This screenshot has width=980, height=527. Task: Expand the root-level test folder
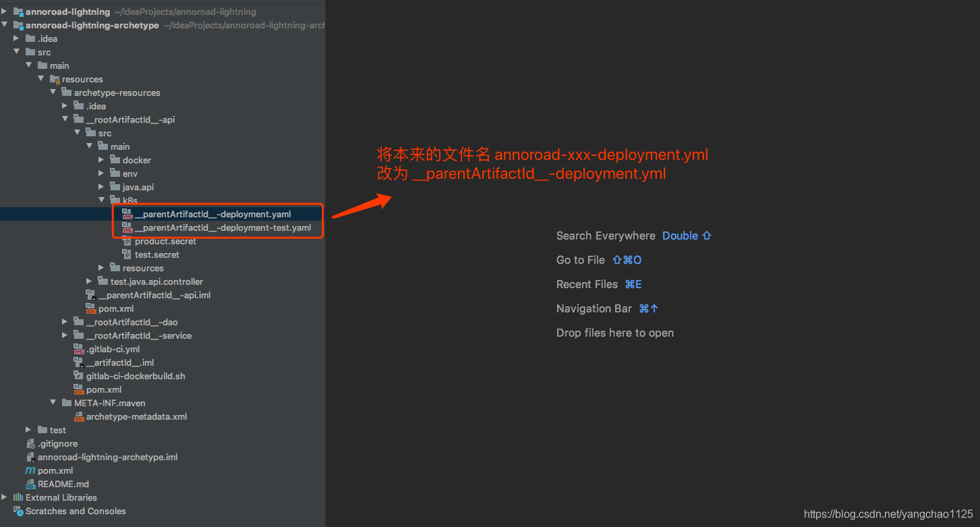29,430
